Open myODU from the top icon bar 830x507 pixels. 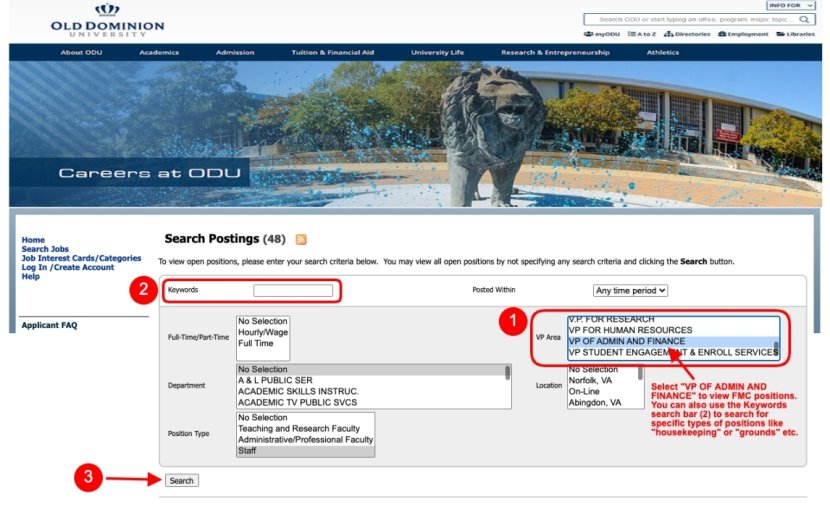(602, 34)
